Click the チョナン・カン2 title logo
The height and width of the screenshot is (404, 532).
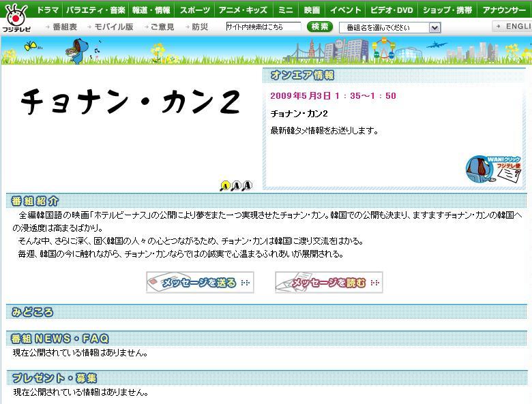click(x=130, y=102)
